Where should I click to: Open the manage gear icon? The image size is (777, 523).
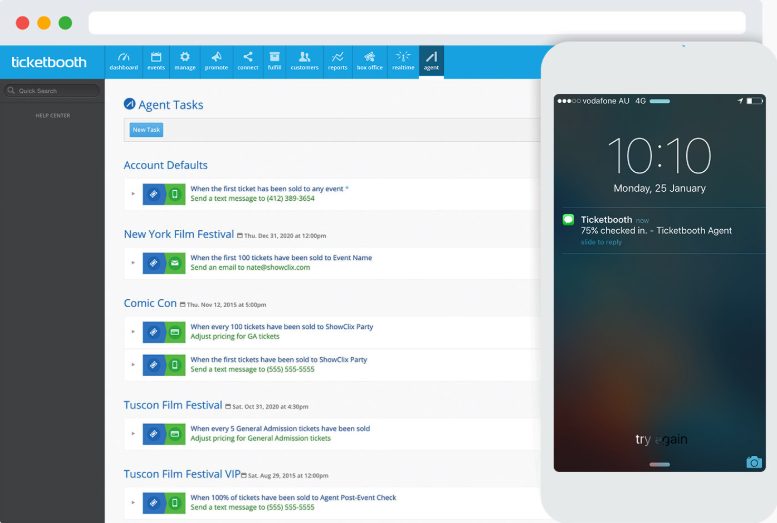pos(185,61)
